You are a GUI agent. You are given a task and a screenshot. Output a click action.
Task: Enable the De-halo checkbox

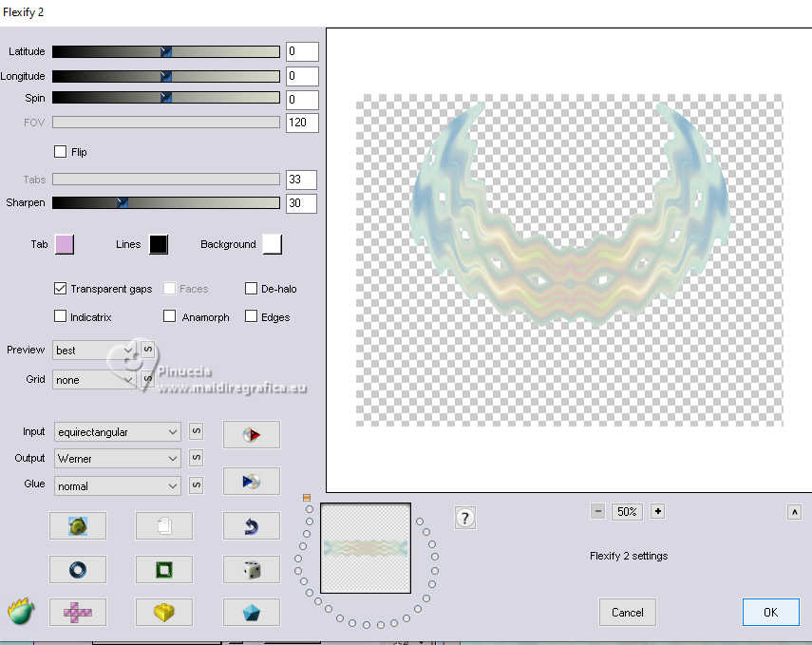click(251, 288)
